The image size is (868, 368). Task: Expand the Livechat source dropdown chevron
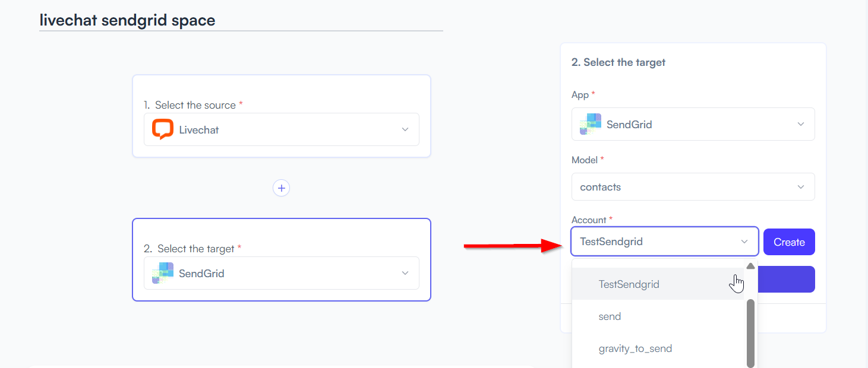click(x=405, y=129)
